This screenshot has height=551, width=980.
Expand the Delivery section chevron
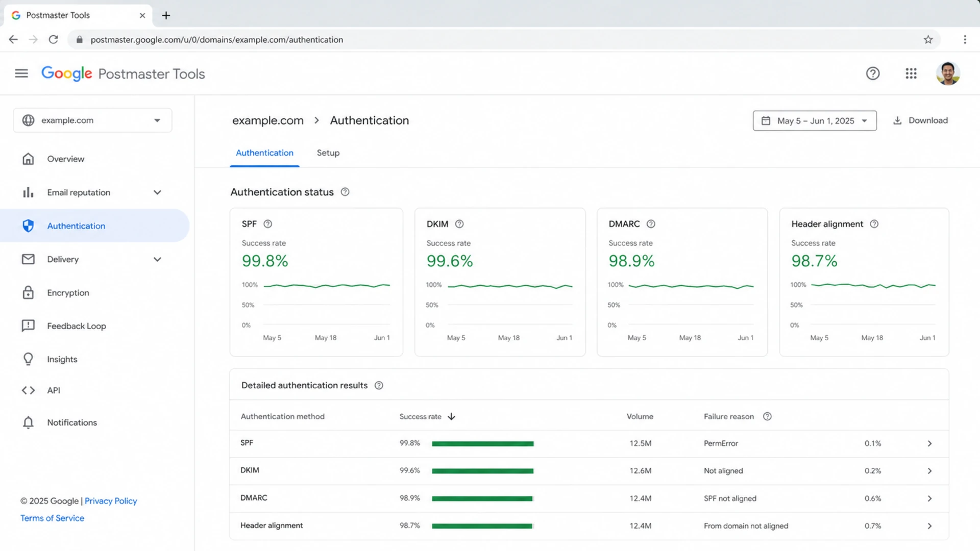coord(157,259)
